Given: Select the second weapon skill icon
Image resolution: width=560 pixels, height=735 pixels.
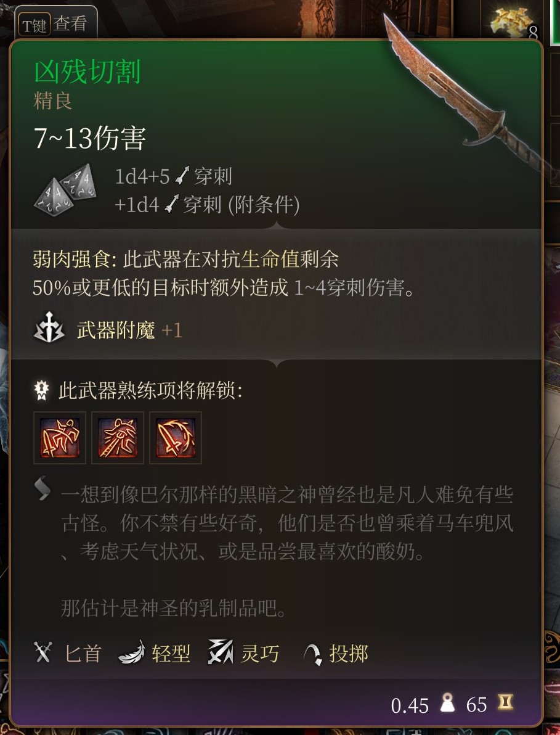Looking at the screenshot, I should (x=118, y=438).
